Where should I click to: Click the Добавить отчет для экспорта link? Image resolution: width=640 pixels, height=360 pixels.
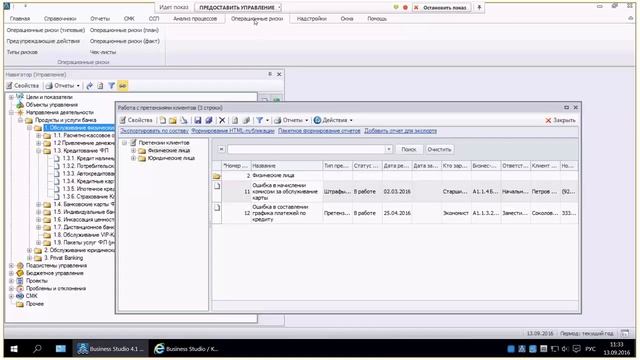(x=400, y=131)
